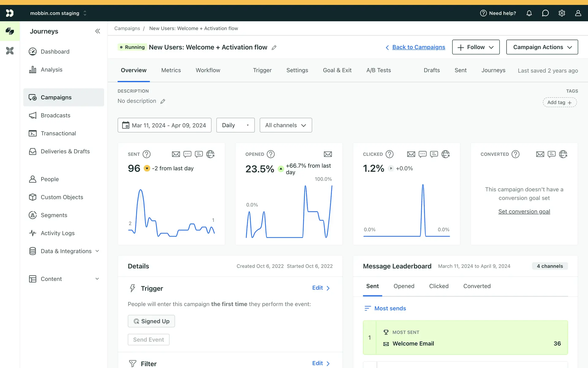Click the user account profile icon

pos(578,13)
